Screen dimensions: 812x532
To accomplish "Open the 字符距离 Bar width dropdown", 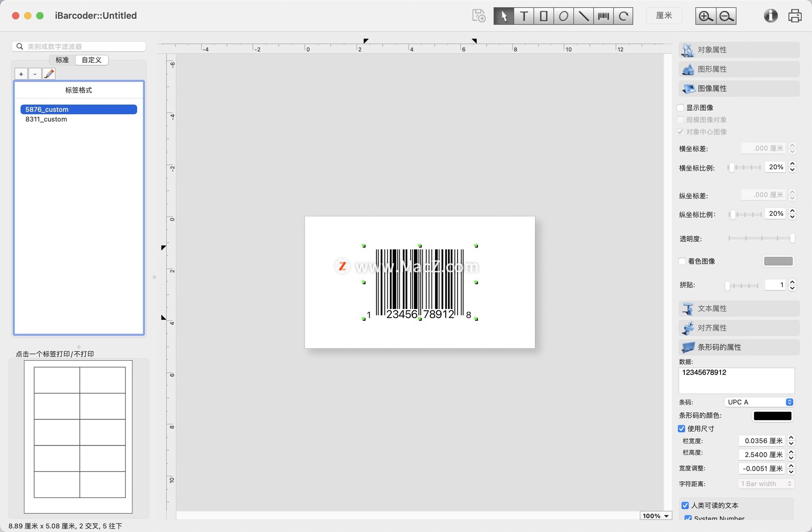I will pos(766,484).
